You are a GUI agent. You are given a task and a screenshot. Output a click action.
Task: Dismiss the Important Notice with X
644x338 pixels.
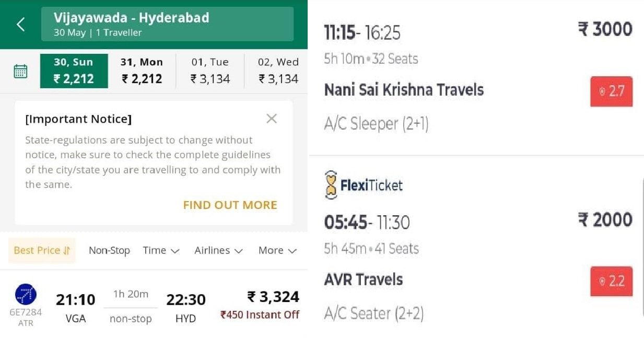click(271, 119)
